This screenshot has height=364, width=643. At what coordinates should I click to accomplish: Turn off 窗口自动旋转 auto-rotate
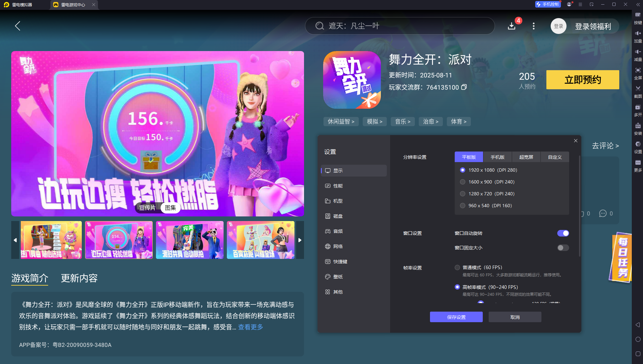point(563,233)
